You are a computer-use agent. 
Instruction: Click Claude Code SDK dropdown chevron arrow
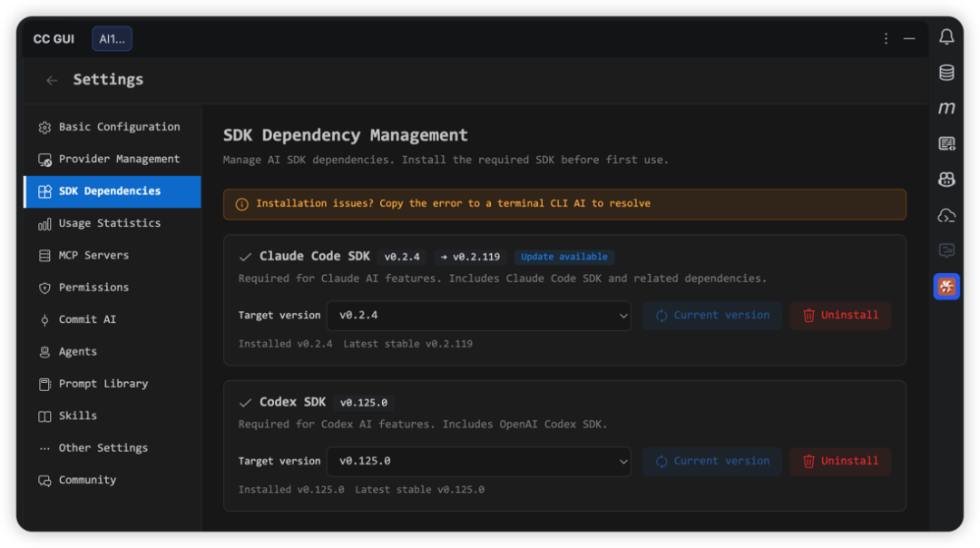pos(622,316)
